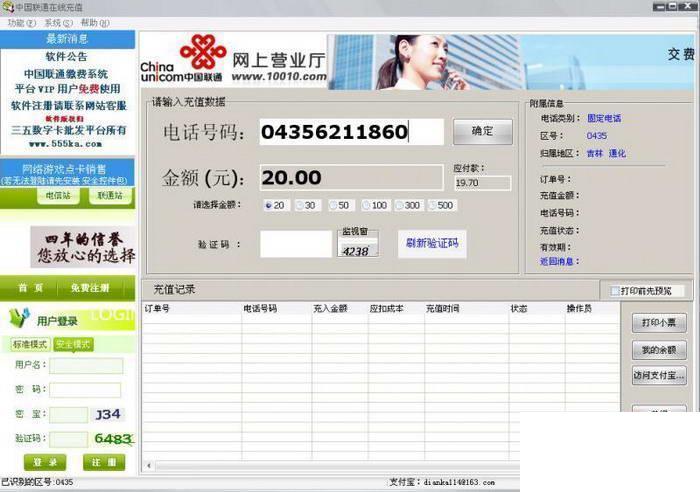Click the 状态 column header
This screenshot has width=700, height=492.
[537, 309]
